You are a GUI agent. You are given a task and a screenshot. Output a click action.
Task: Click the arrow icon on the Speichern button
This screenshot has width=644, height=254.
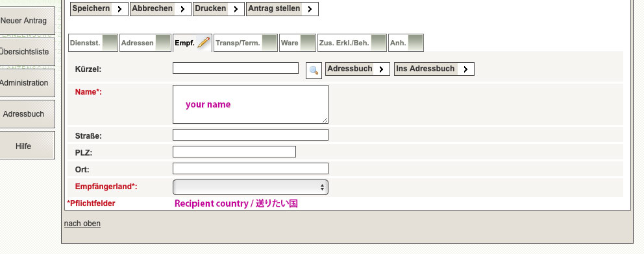pyautogui.click(x=119, y=9)
